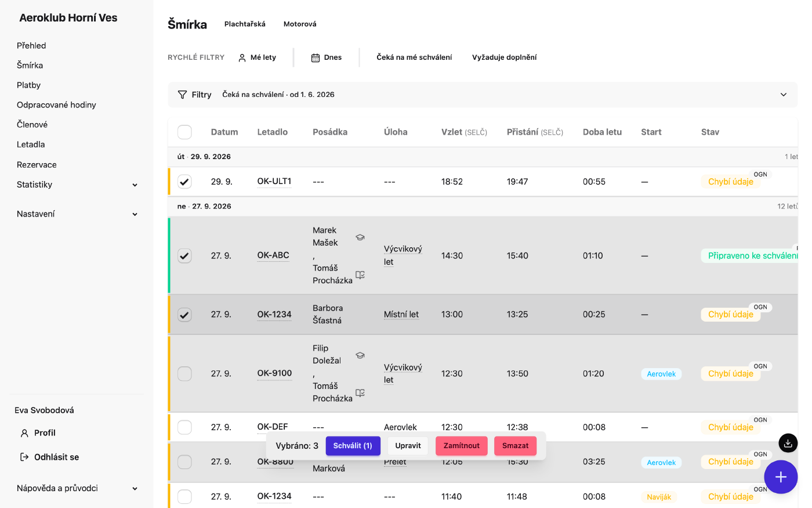Expand Nápověda a průvodci section
812x508 pixels.
pyautogui.click(x=77, y=488)
